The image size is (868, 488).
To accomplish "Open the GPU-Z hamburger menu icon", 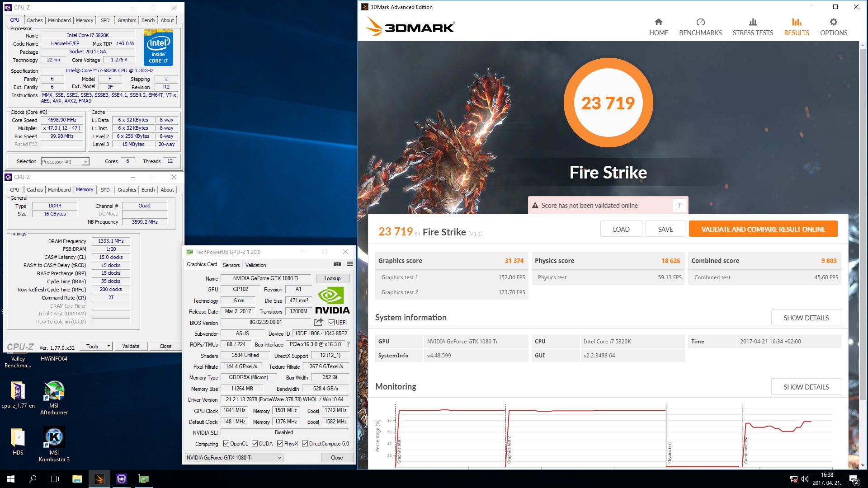I will [x=349, y=264].
